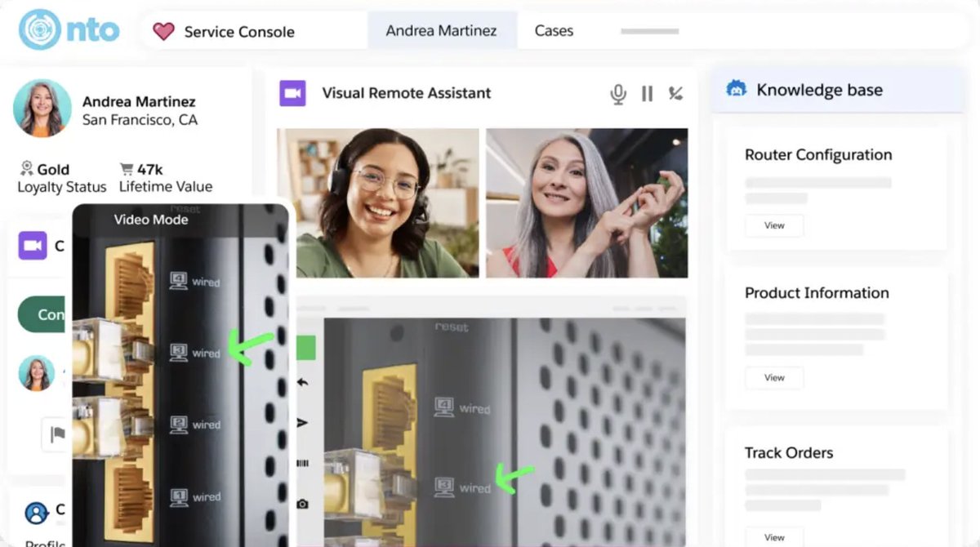The height and width of the screenshot is (547, 980).
Task: Click San Francisco, CA location text
Action: pyautogui.click(x=140, y=120)
